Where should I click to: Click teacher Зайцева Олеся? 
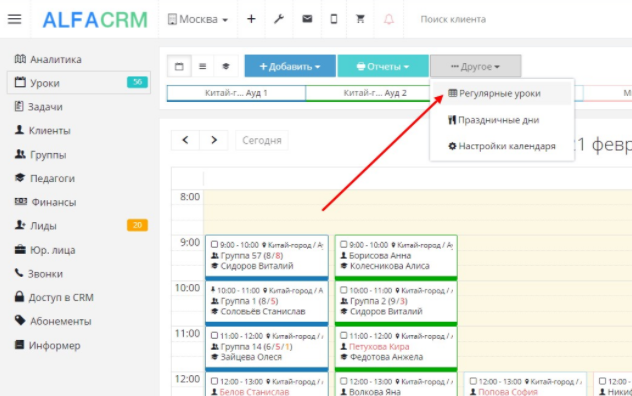[x=251, y=357]
